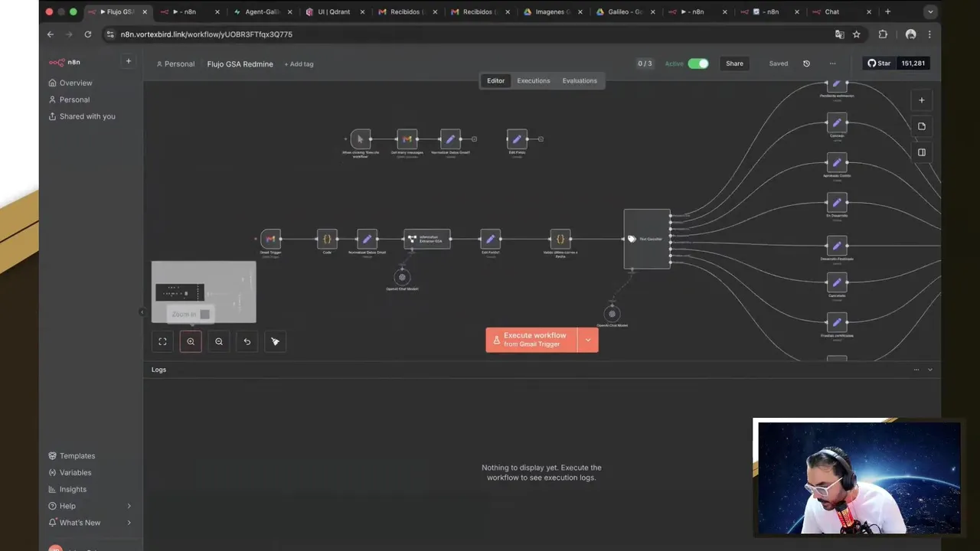Click the Personal breadcrumb link
The image size is (980, 551).
175,64
